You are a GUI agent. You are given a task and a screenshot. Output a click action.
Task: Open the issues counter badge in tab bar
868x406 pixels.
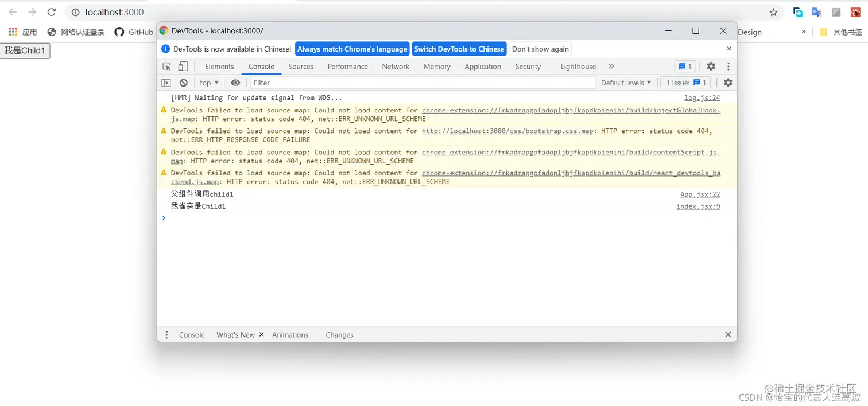coord(685,67)
